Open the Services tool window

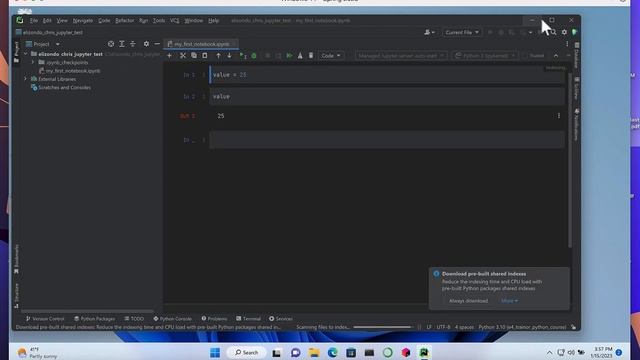click(281, 318)
